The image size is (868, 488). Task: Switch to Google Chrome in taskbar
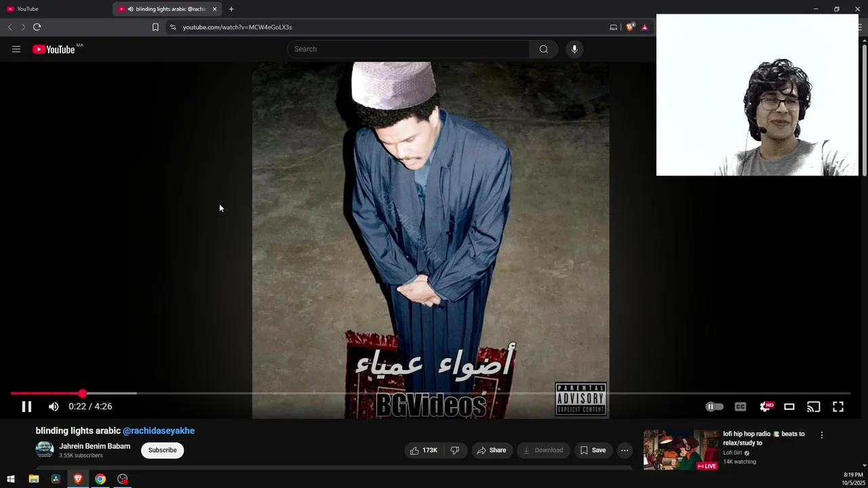click(100, 479)
